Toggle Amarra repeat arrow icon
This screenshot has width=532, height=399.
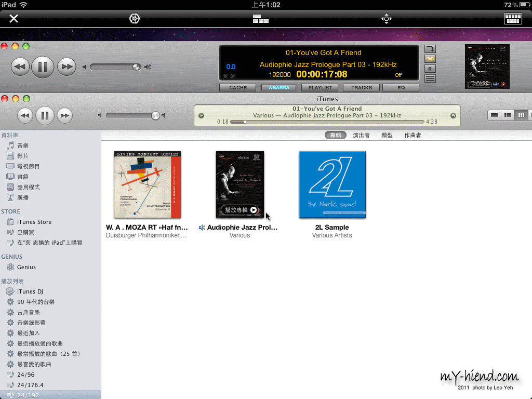click(430, 49)
